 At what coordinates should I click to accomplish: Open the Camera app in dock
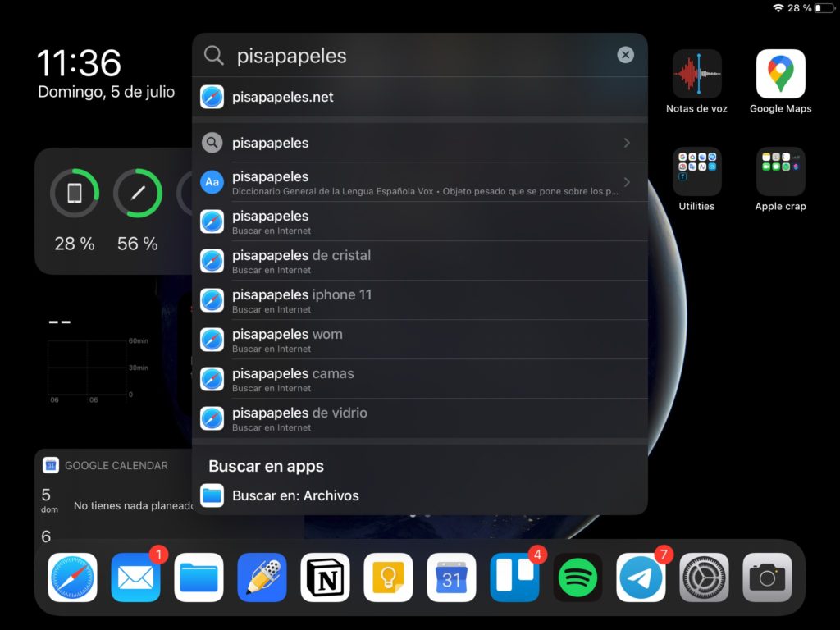pyautogui.click(x=767, y=577)
